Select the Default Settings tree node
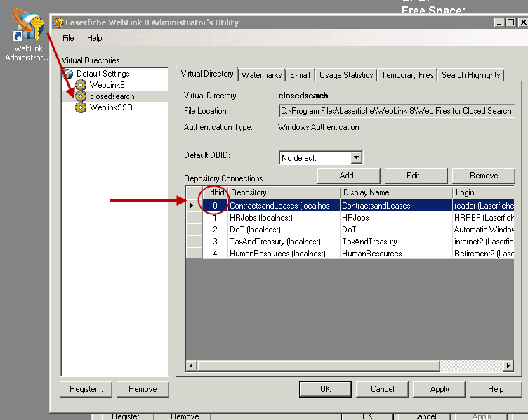The image size is (528, 420). point(103,74)
